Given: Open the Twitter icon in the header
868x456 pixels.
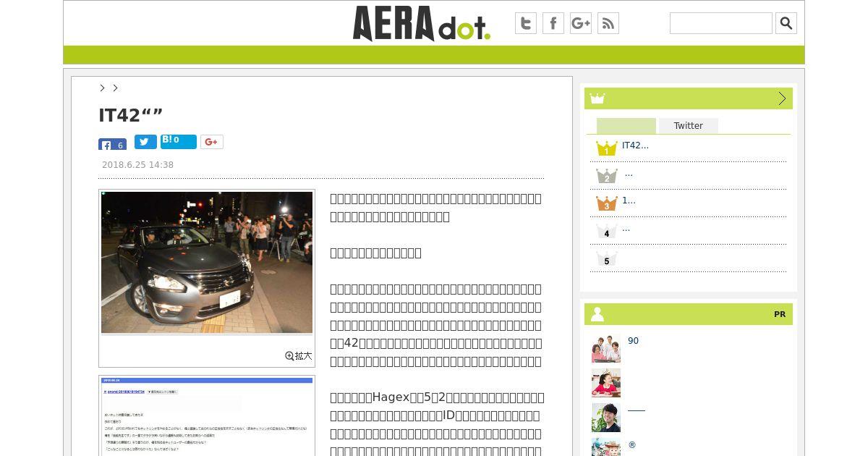Looking at the screenshot, I should point(526,23).
